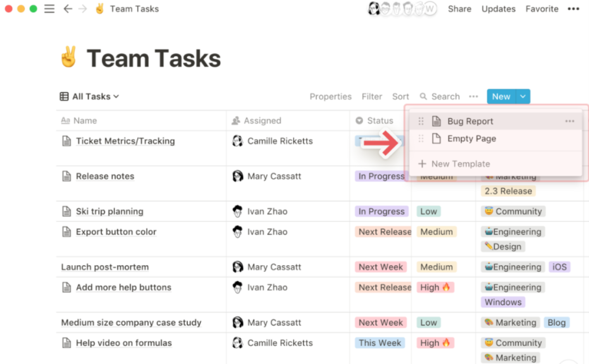This screenshot has width=589, height=364.
Task: Click the forward navigation arrow
Action: click(83, 9)
